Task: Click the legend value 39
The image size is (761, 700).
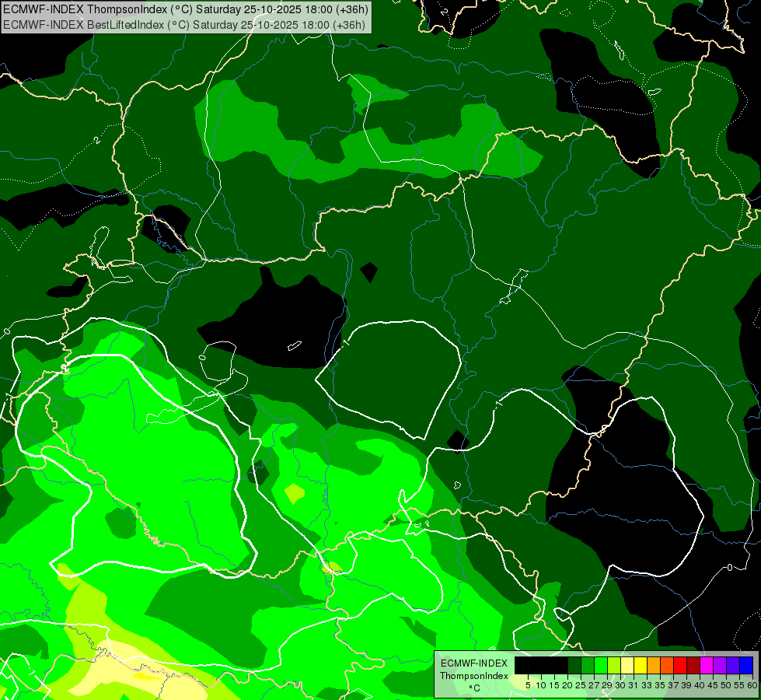Action: tap(686, 685)
